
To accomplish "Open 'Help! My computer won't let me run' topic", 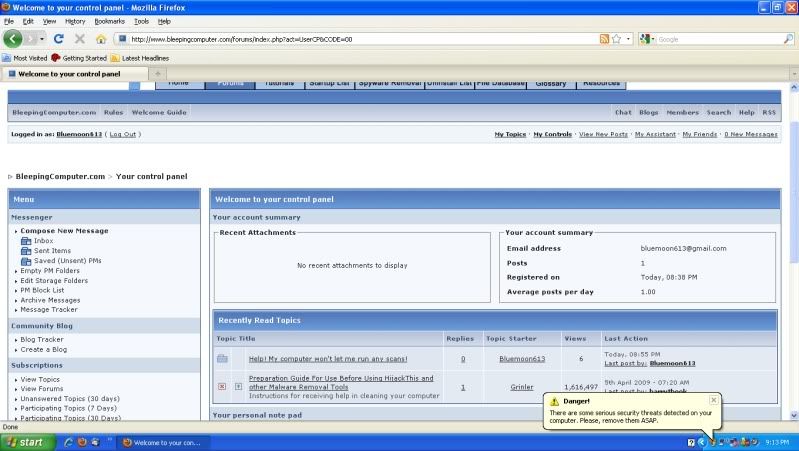I will (328, 359).
